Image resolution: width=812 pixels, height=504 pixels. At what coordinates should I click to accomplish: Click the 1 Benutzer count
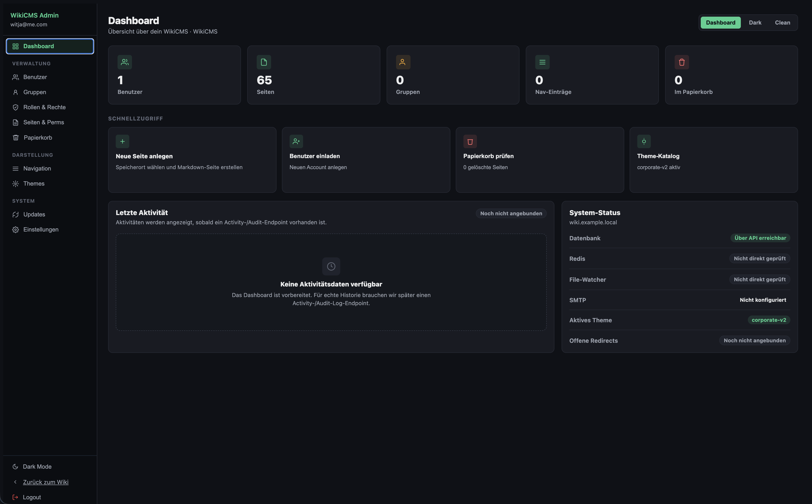(x=121, y=80)
